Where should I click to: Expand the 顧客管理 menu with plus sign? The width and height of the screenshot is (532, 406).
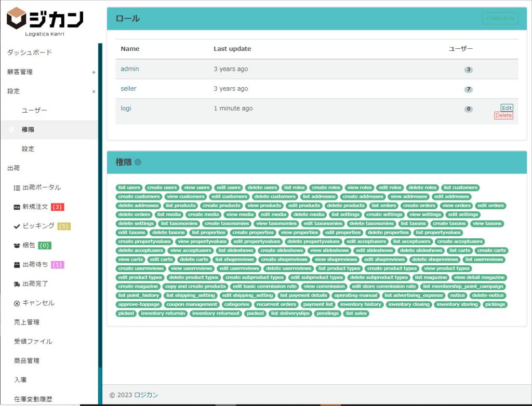click(94, 72)
